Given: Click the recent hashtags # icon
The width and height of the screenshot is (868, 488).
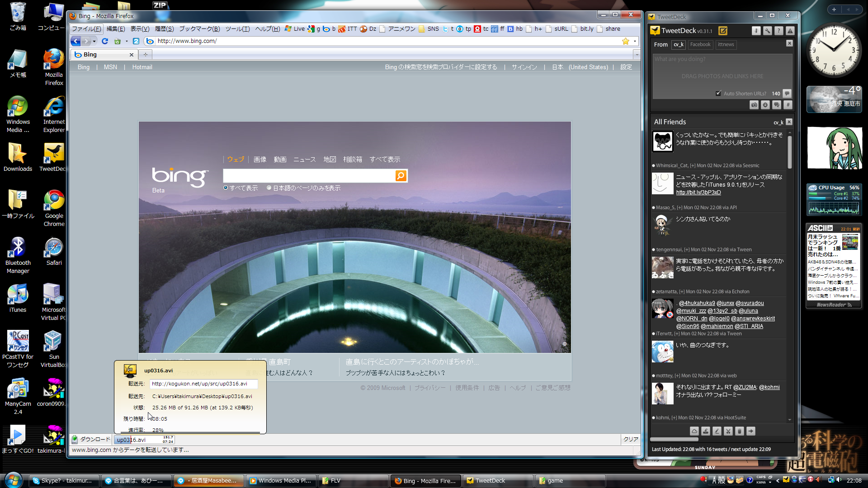Looking at the screenshot, I should point(788,105).
